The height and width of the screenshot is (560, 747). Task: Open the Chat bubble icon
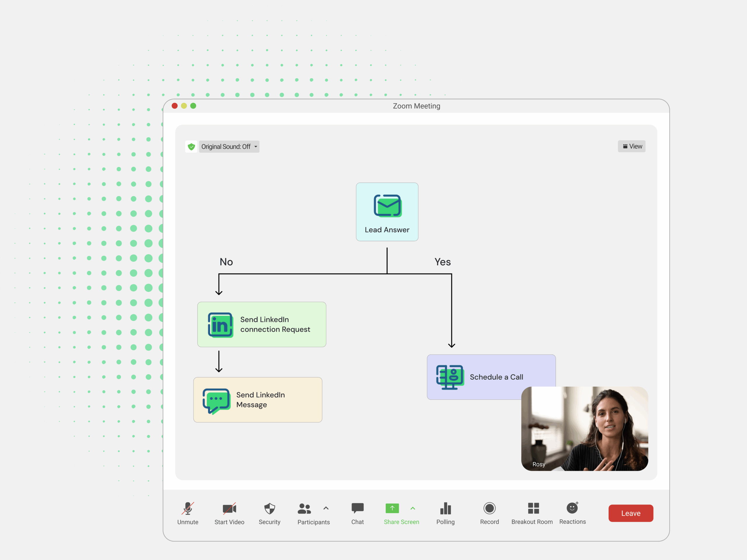coord(357,508)
